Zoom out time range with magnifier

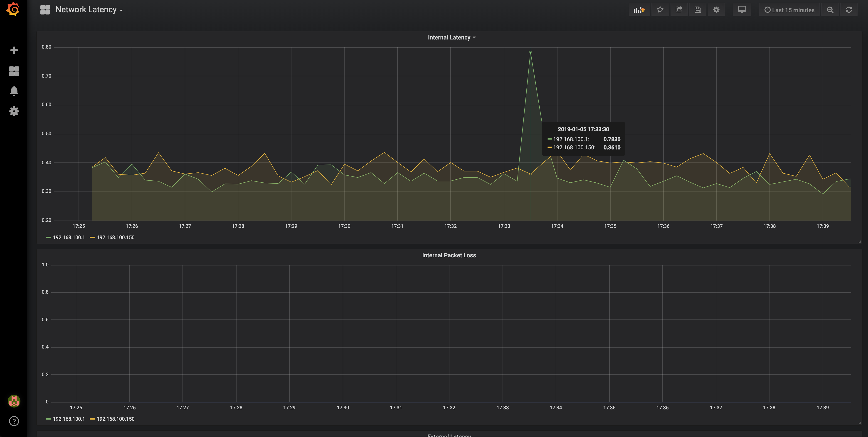(x=830, y=10)
